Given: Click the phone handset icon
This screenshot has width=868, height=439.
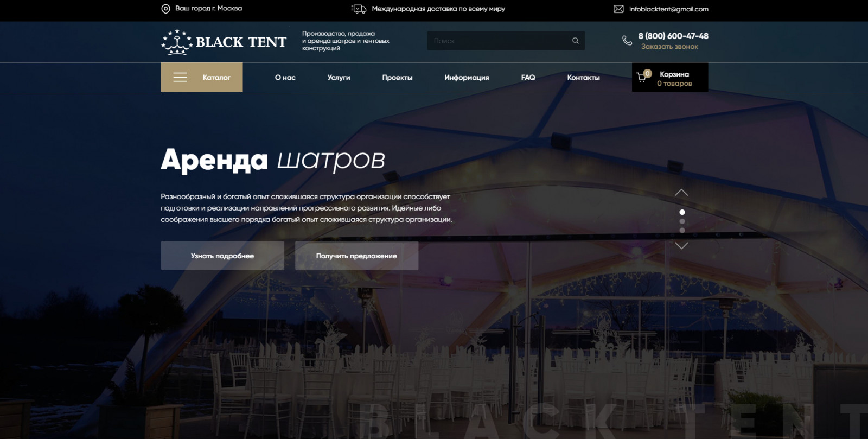Looking at the screenshot, I should pyautogui.click(x=627, y=41).
